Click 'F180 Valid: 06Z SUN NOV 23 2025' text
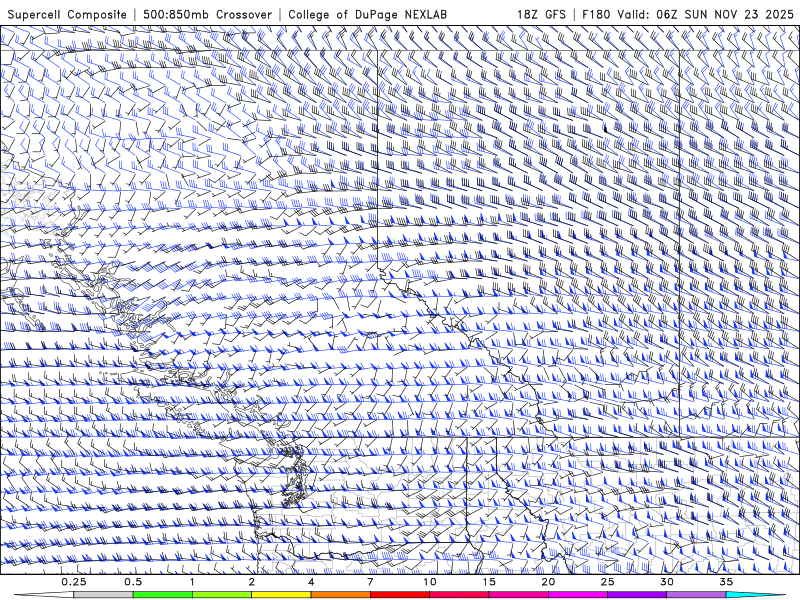 coord(688,14)
